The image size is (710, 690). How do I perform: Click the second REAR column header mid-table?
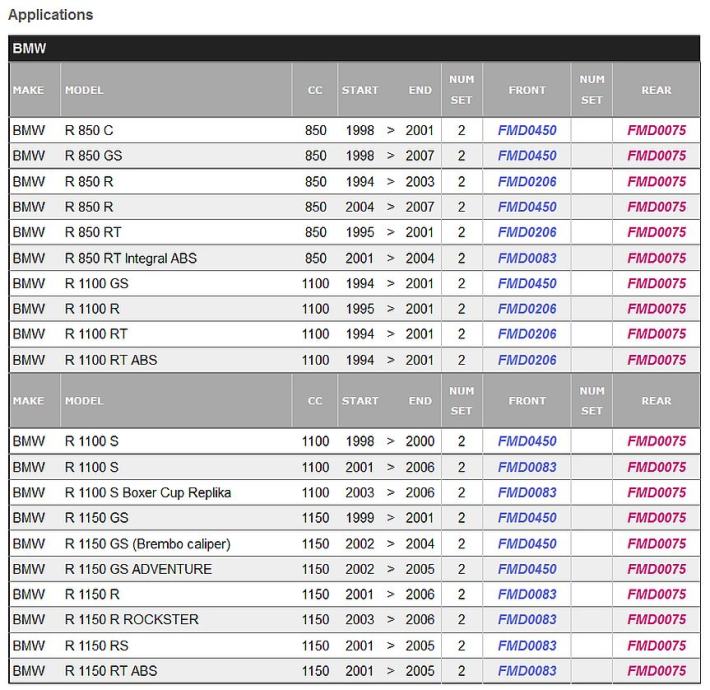click(656, 401)
